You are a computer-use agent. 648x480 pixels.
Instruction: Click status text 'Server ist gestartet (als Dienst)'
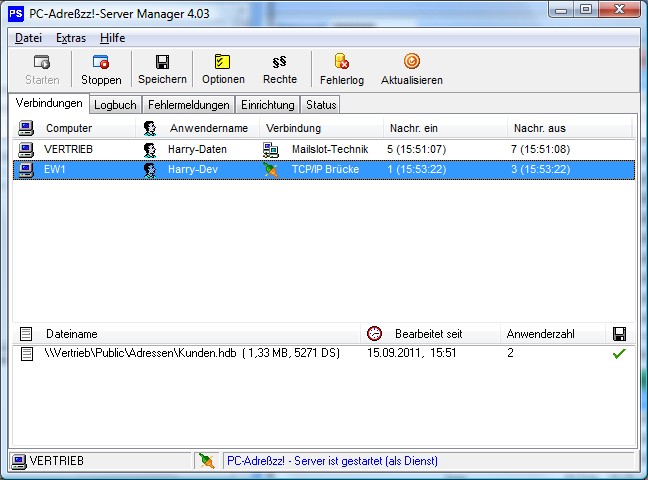coord(366,461)
